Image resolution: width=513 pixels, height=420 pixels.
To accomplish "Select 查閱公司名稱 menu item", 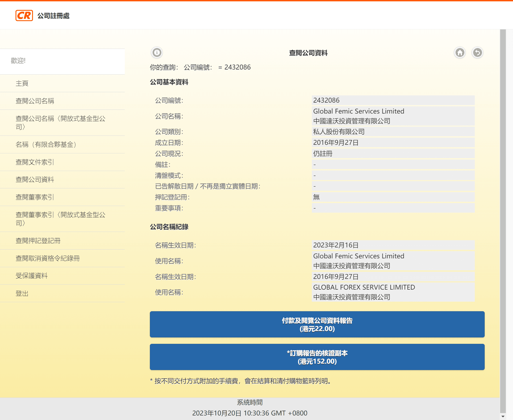I will click(x=62, y=101).
